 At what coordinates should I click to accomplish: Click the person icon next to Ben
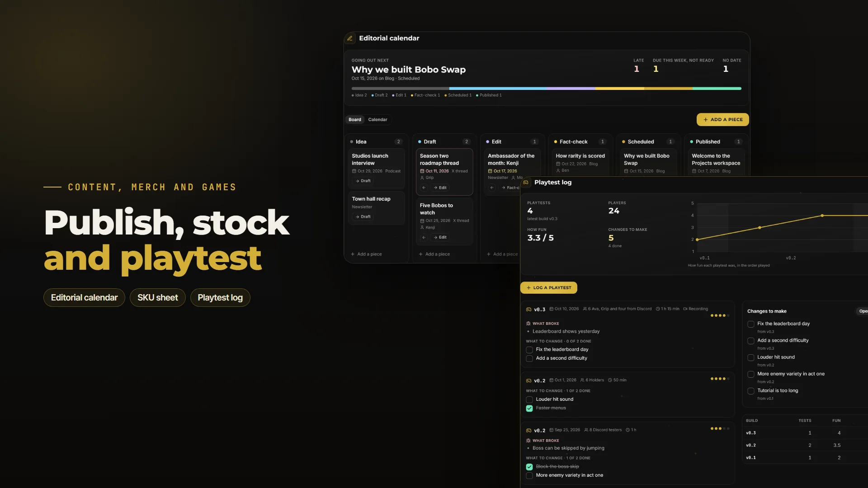[x=558, y=170]
